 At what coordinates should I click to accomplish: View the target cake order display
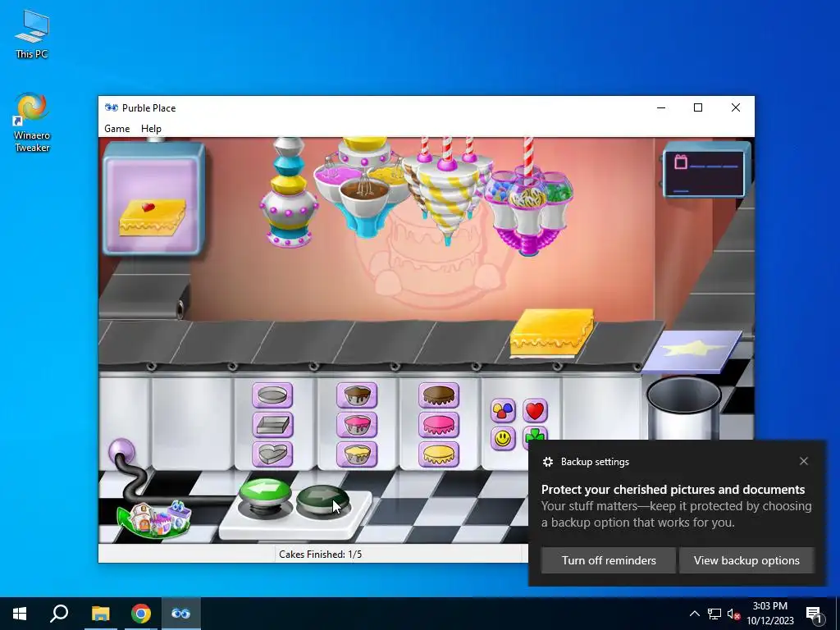[x=153, y=198]
